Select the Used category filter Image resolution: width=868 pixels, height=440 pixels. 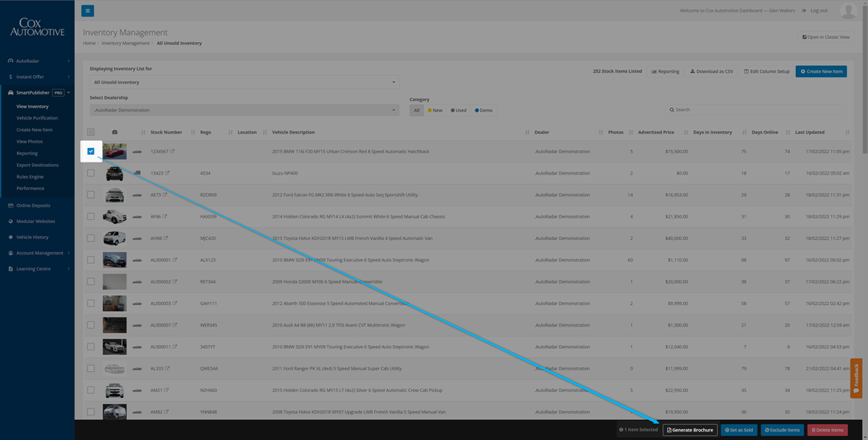point(459,110)
